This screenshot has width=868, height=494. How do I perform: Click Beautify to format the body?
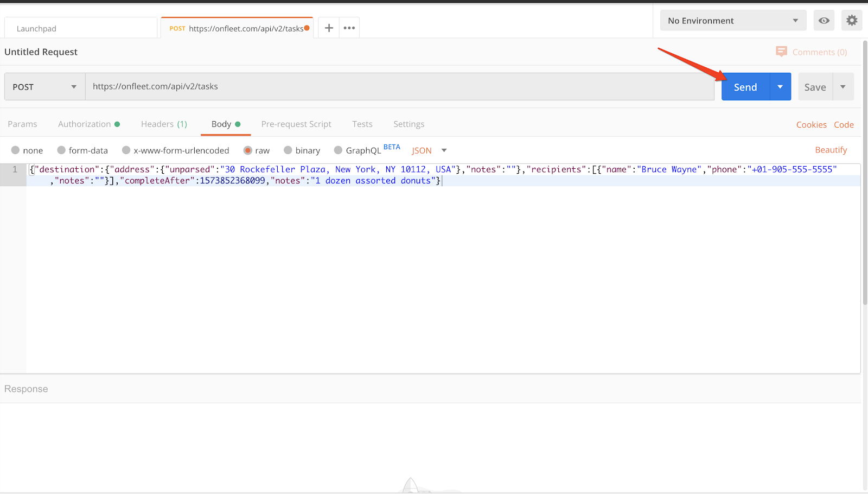point(831,150)
